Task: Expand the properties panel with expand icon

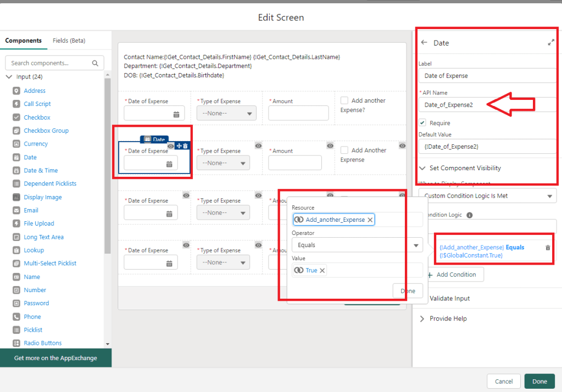Action: 551,43
